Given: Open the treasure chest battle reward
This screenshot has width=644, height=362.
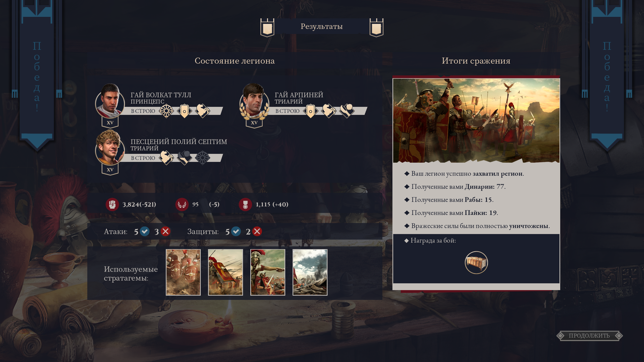Looking at the screenshot, I should pyautogui.click(x=476, y=262).
